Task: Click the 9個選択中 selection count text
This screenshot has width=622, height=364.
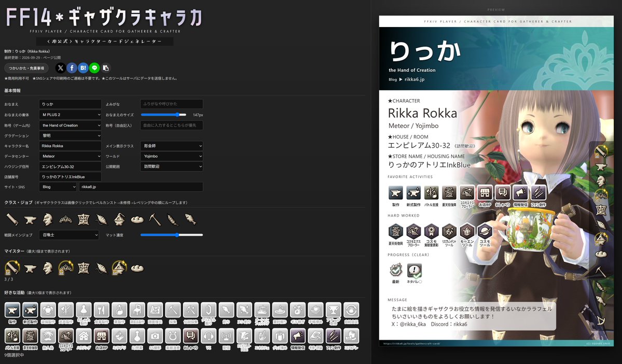Action: tap(15, 355)
